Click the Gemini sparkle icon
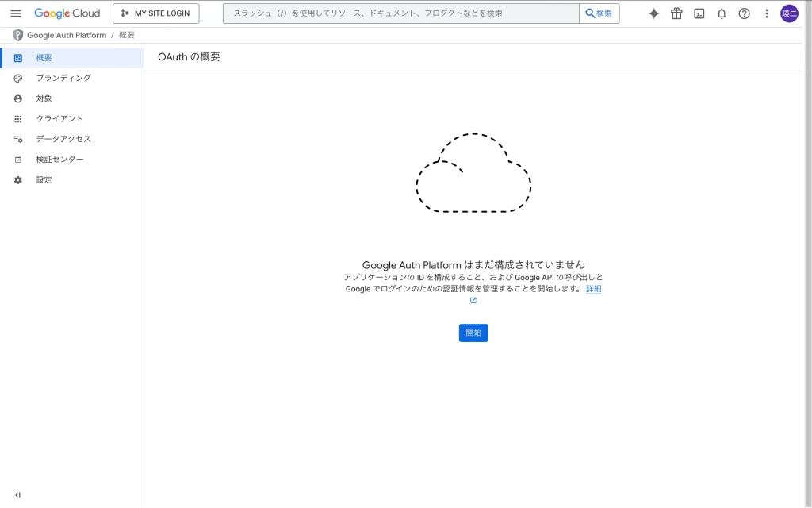The width and height of the screenshot is (812, 508). click(653, 13)
